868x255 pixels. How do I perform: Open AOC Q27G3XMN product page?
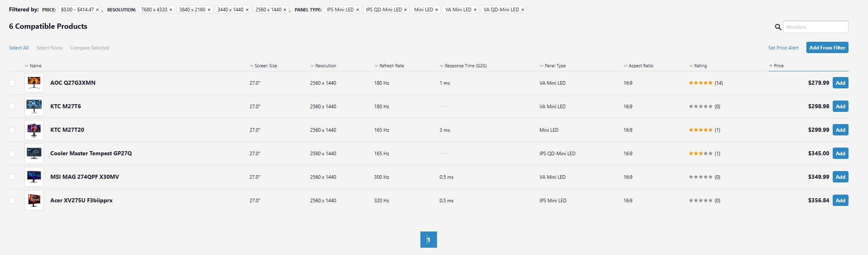click(x=73, y=83)
